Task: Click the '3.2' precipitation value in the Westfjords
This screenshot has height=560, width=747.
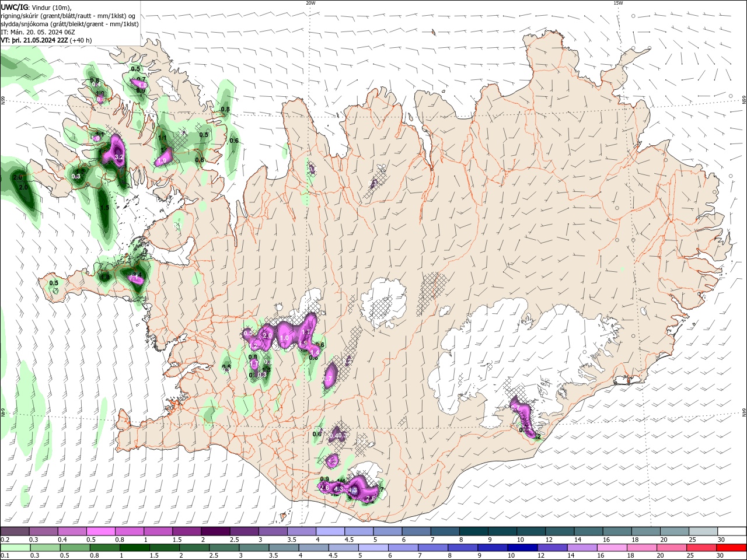Action: [x=119, y=157]
